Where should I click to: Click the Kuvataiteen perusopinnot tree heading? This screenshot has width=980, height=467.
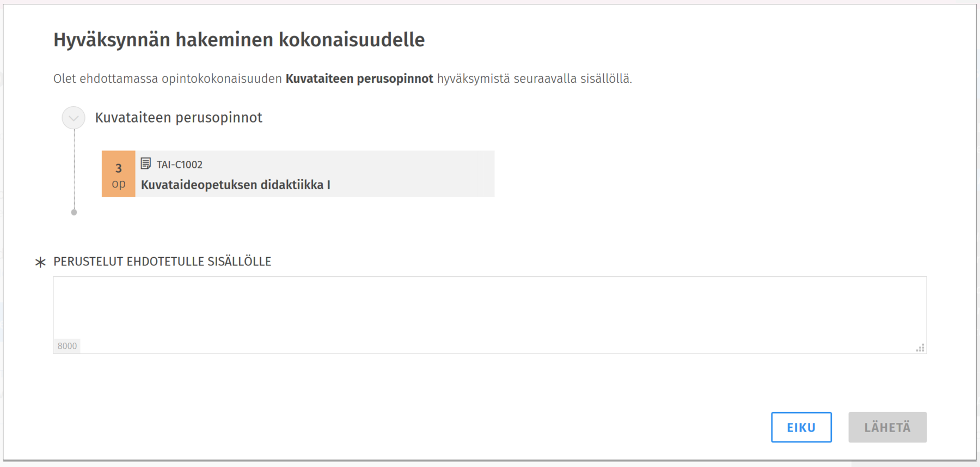179,118
